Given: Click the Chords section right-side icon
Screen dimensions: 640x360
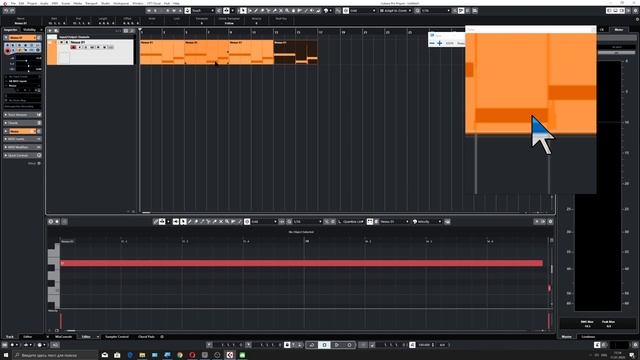Looking at the screenshot, I should click(x=39, y=123).
